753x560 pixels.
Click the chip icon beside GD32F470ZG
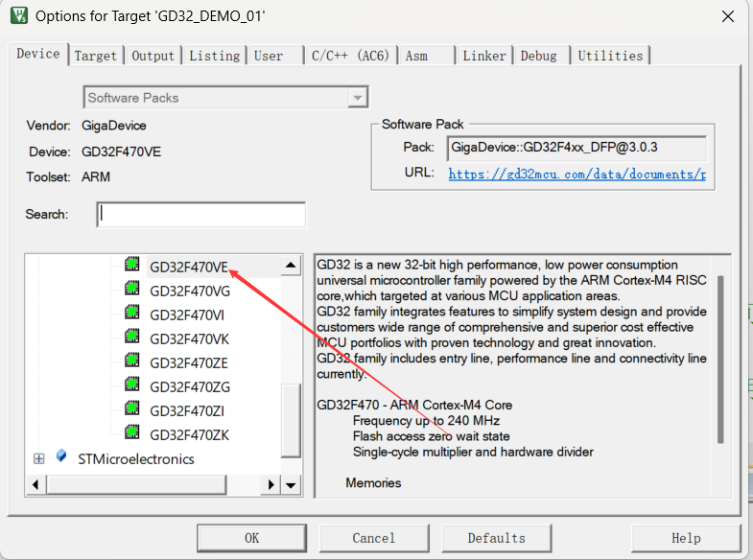(x=132, y=384)
